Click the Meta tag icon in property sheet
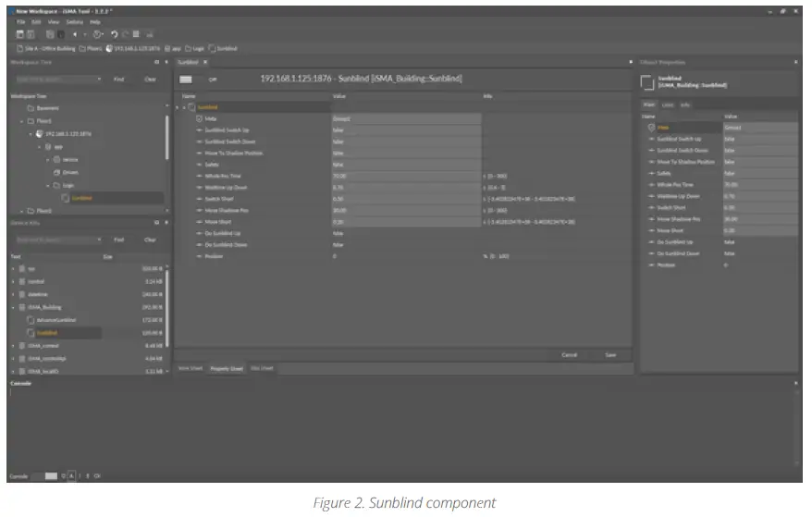Viewport: 812px width, 517px height. [x=200, y=118]
